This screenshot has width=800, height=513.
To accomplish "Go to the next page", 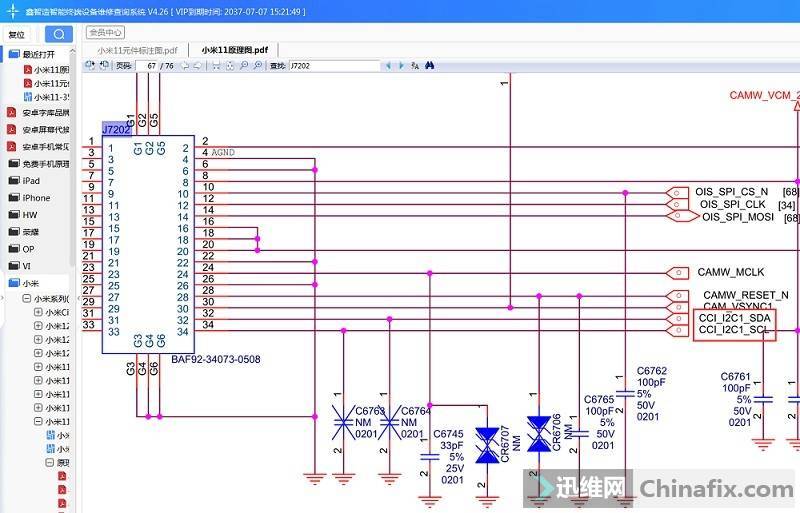I will [x=198, y=65].
